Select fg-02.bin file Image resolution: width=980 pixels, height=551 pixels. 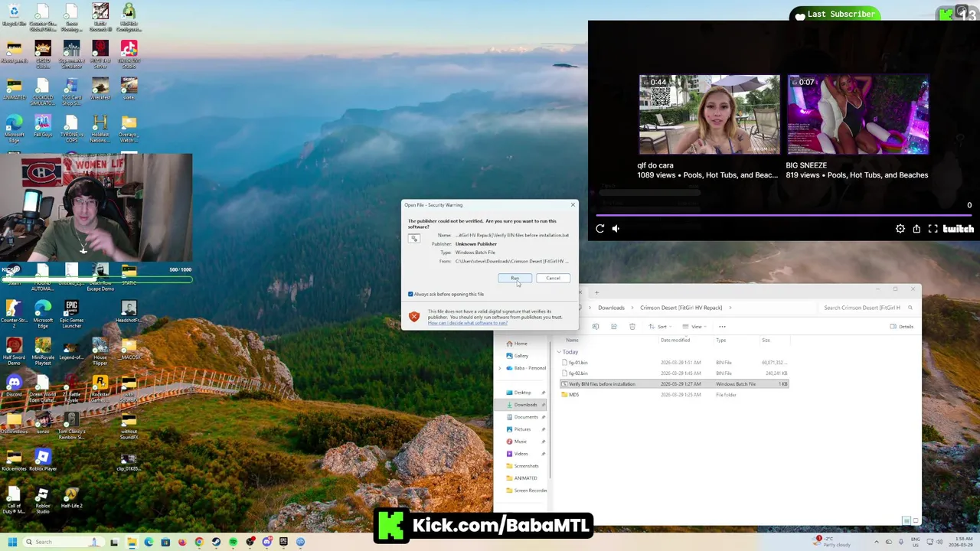(x=578, y=373)
